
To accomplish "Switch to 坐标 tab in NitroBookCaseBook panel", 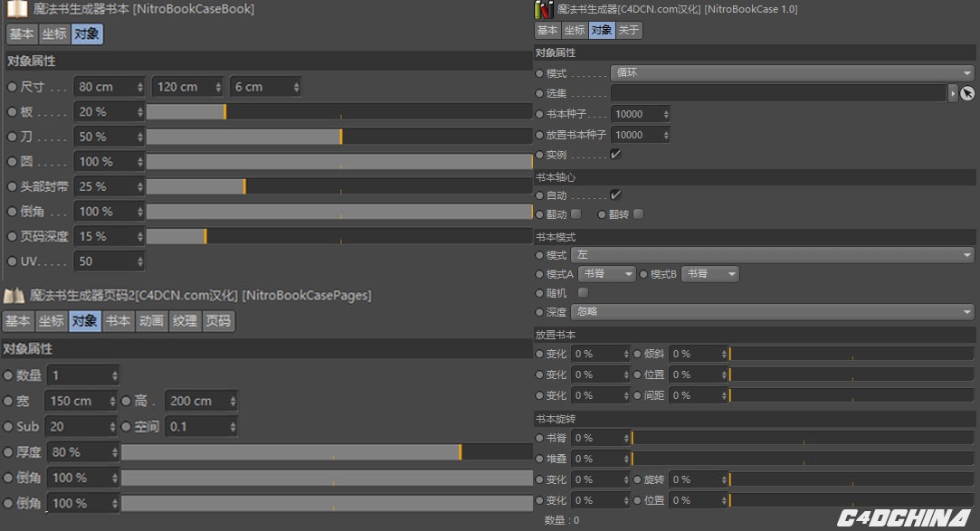I will [54, 33].
